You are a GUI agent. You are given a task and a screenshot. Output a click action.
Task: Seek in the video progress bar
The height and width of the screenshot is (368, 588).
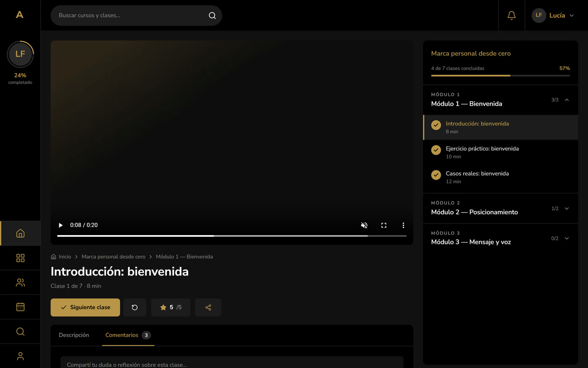(x=232, y=236)
